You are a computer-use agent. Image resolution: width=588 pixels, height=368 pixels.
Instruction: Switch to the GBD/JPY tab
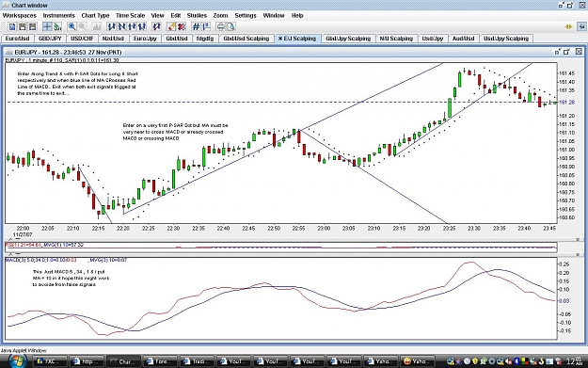50,39
